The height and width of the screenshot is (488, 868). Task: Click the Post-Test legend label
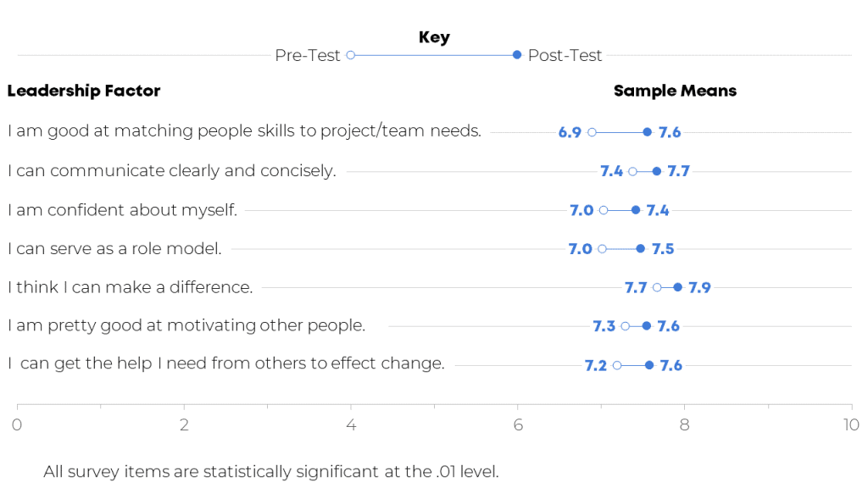tap(565, 55)
